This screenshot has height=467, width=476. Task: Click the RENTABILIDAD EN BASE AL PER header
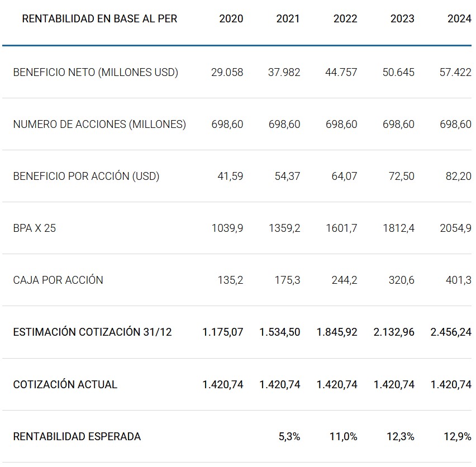(x=99, y=19)
